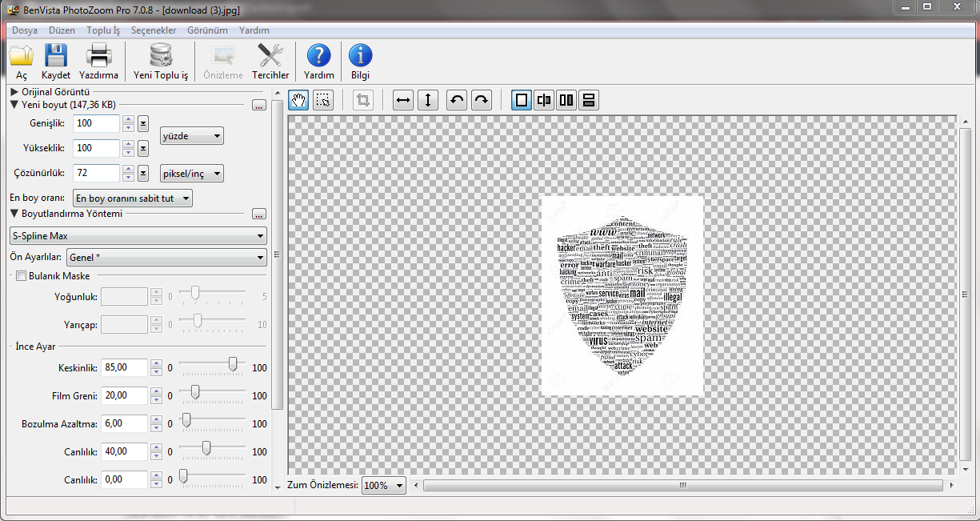The image size is (980, 521).
Task: Rotate image counterclockwise
Action: pyautogui.click(x=457, y=100)
